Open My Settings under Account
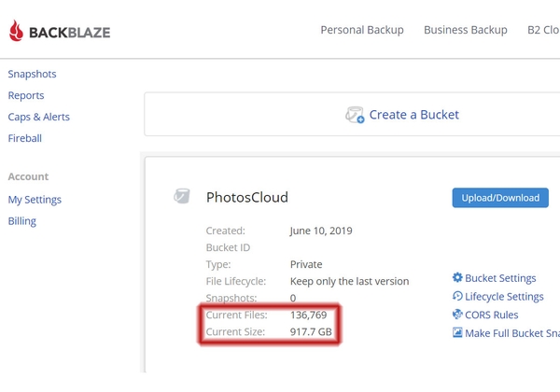560x392 pixels. 35,200
